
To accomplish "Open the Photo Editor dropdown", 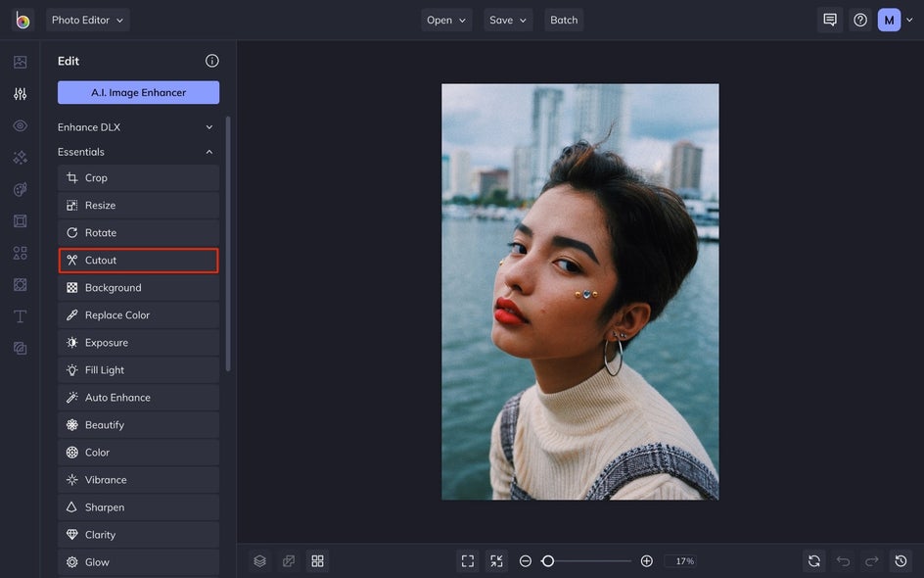I will point(88,20).
